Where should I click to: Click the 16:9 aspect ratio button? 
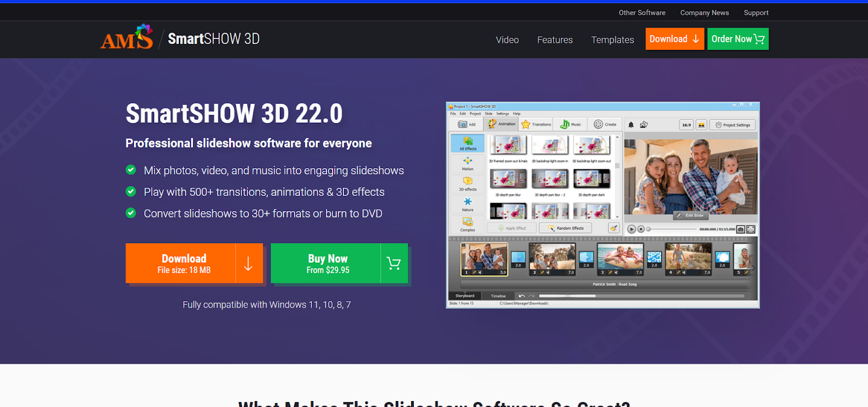pos(686,125)
